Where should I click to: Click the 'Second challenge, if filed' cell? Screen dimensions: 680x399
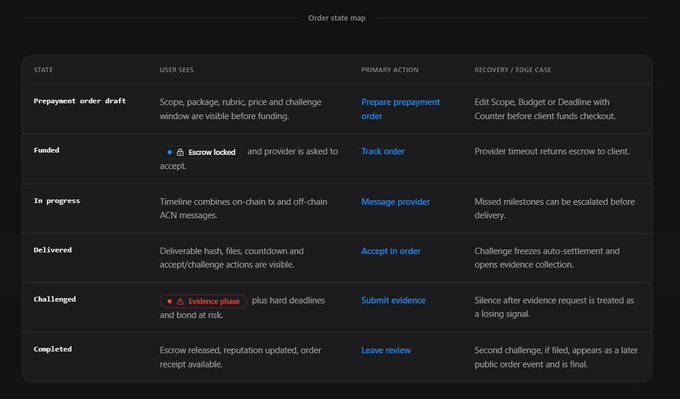click(556, 357)
